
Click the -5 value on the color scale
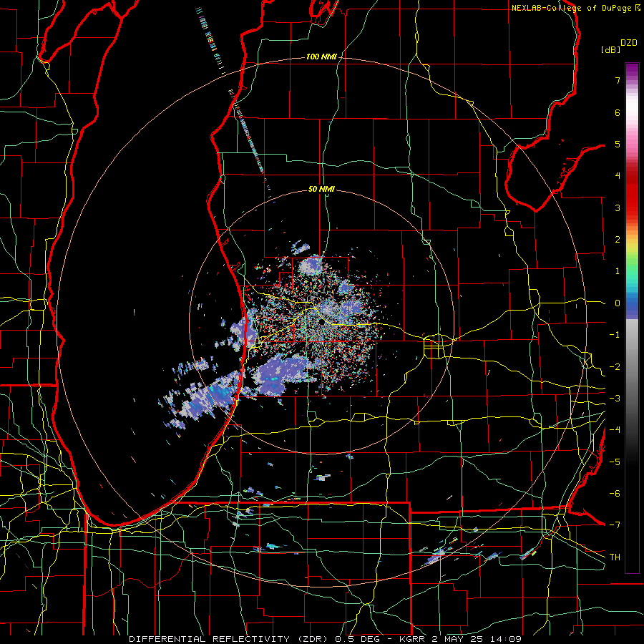615,462
